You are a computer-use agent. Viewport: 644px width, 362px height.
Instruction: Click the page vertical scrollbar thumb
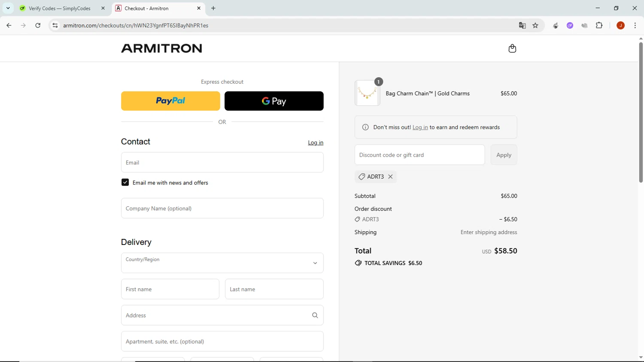[x=641, y=112]
